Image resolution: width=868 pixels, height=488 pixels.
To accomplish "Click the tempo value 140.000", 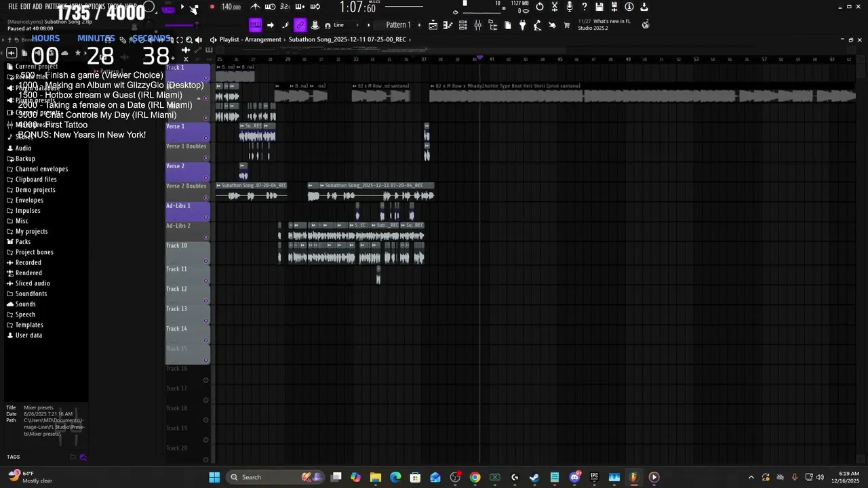I will tap(231, 7).
